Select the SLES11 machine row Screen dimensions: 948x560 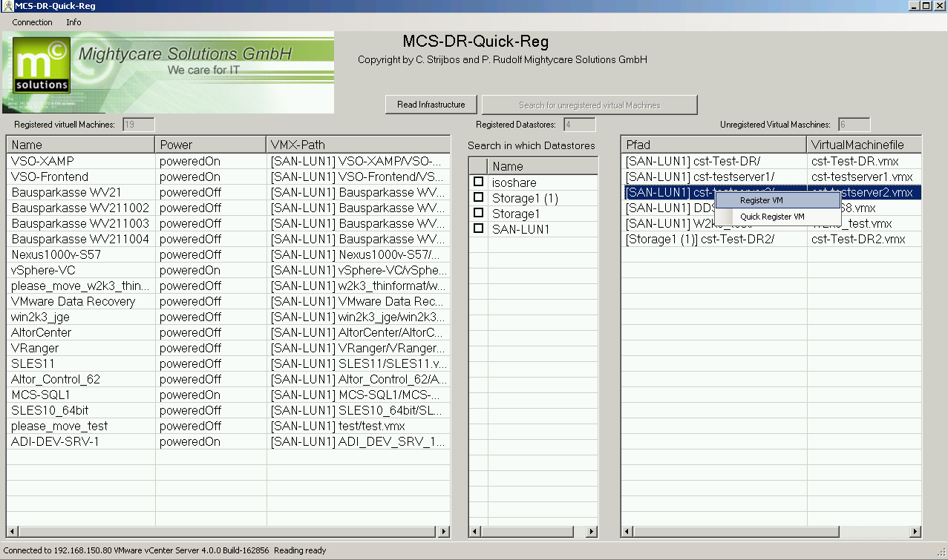(229, 363)
